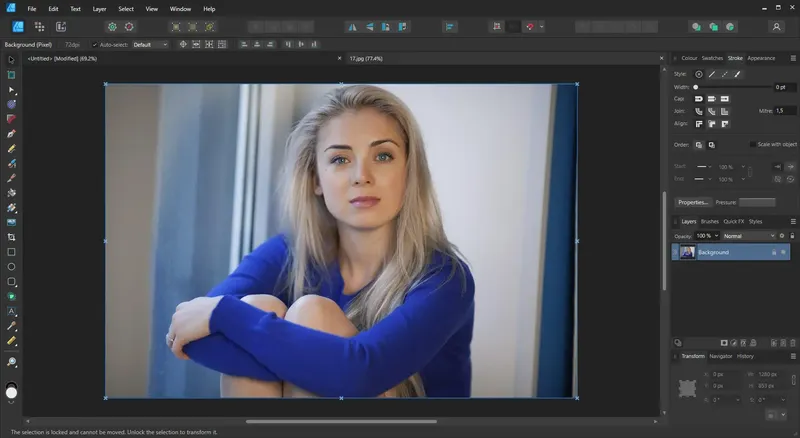
Task: Select the Pencil tool
Action: (11, 149)
